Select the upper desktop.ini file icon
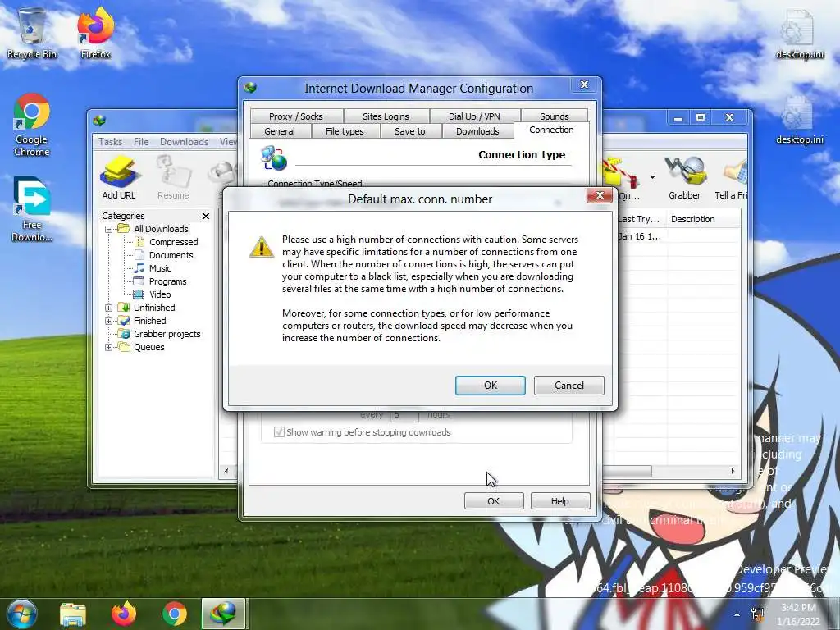This screenshot has height=630, width=840. 799,34
